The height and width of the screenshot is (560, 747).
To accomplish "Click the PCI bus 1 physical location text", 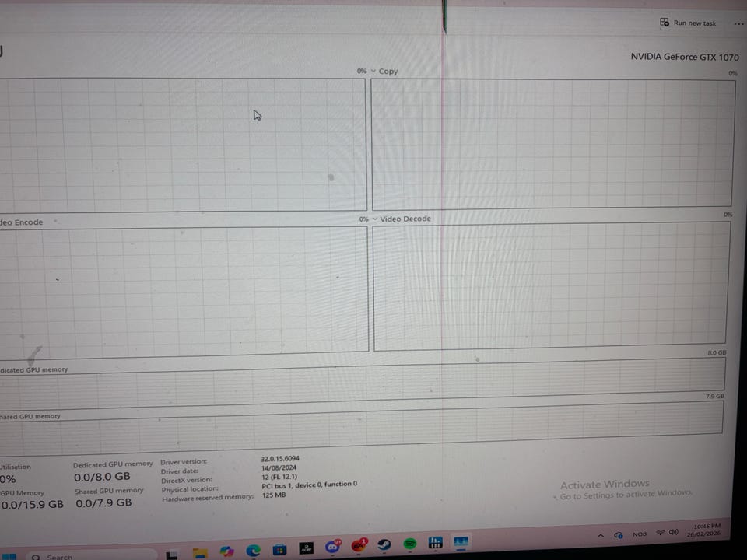I will 309,485.
